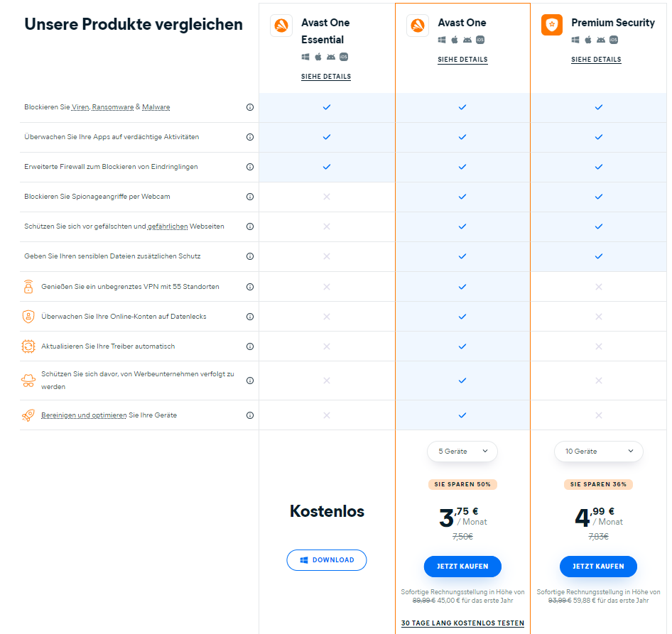Click Jetzt Kaufen for Avast One
Image resolution: width=672 pixels, height=634 pixels.
coord(462,567)
